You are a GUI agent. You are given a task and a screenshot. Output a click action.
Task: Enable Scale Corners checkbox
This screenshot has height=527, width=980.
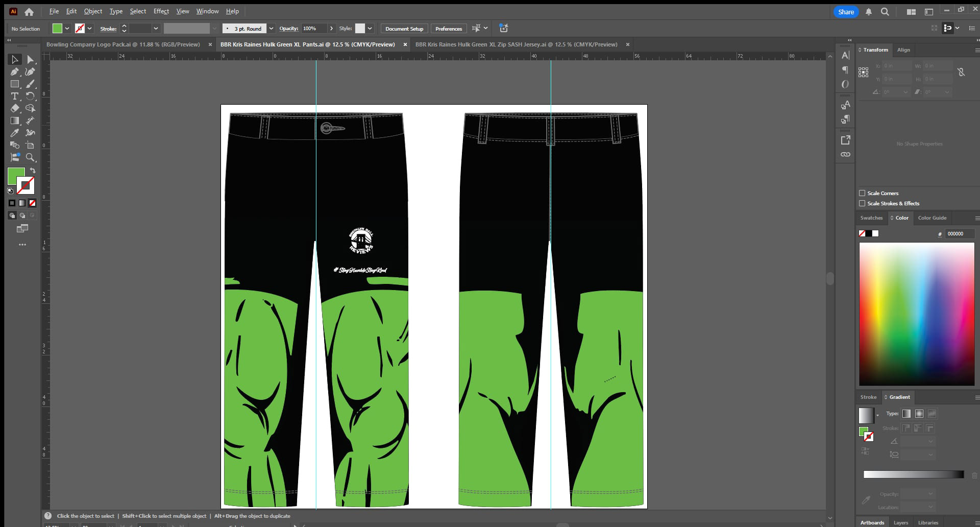862,193
